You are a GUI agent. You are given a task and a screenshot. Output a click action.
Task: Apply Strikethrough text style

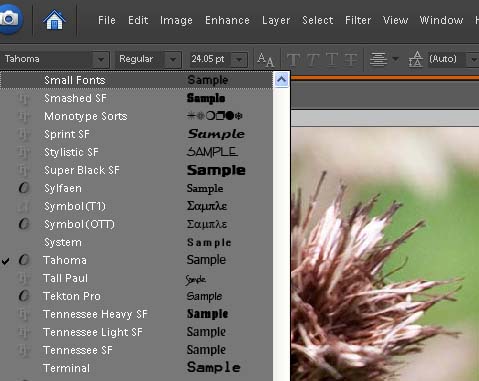[x=351, y=60]
